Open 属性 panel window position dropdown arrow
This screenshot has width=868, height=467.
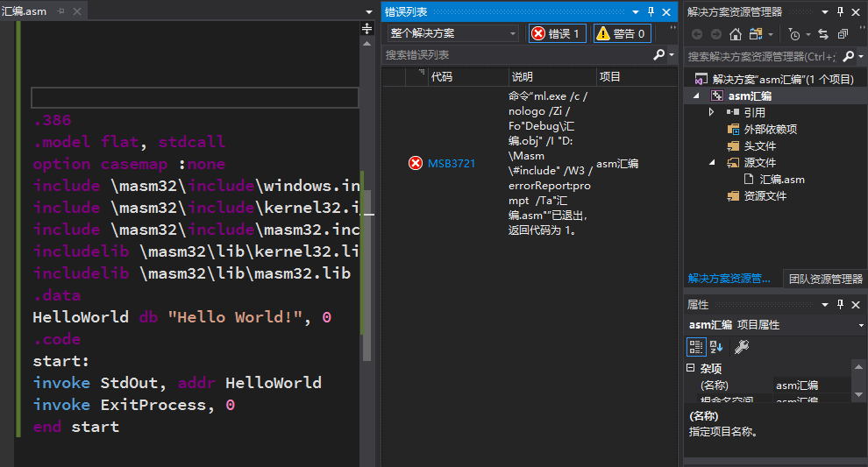pyautogui.click(x=825, y=304)
